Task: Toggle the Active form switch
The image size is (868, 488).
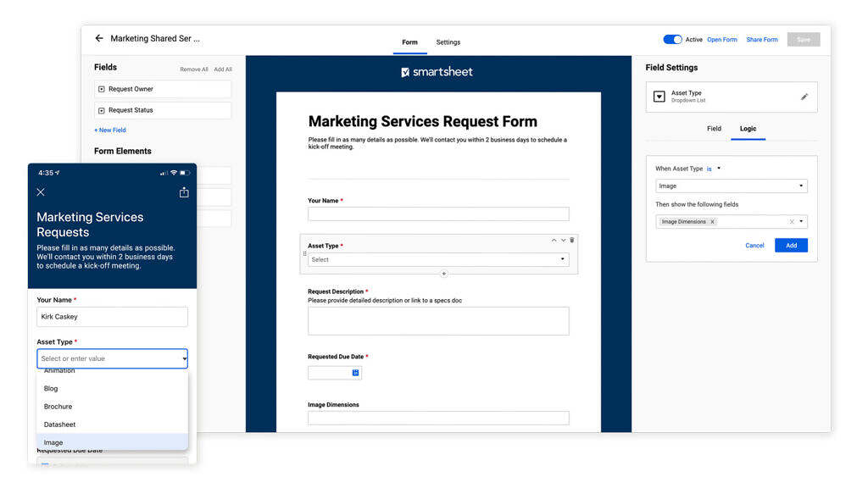Action: pos(672,40)
